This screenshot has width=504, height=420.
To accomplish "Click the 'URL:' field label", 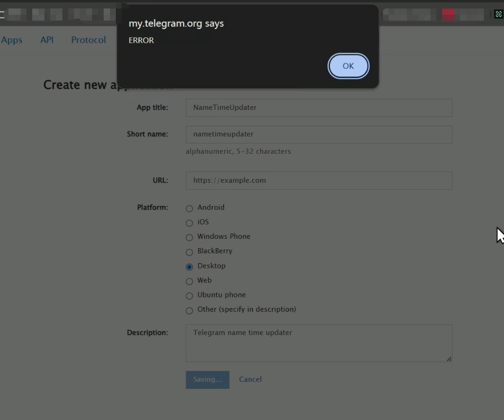I will 160,181.
